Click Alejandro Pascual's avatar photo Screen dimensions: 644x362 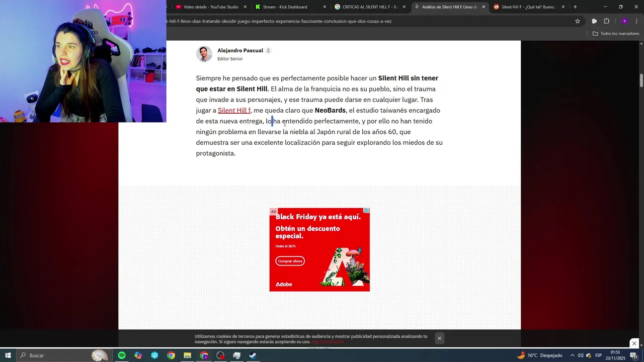point(204,54)
